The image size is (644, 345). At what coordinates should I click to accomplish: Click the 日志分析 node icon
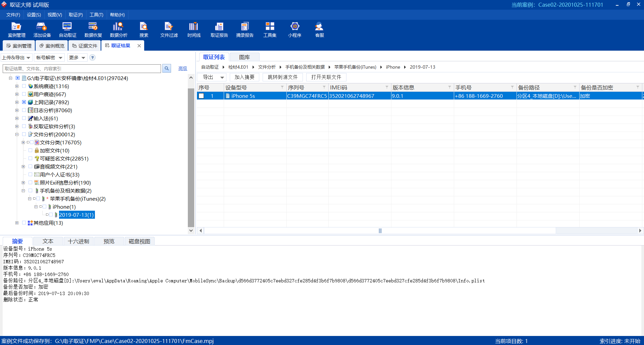pos(31,110)
